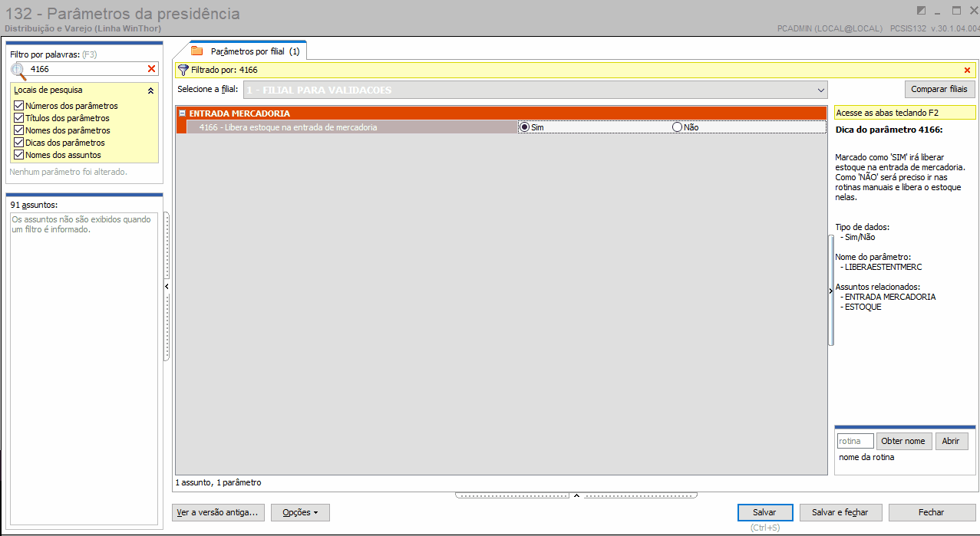Viewport: 980px width, 536px height.
Task: Click the '91 assuntos' label
Action: click(x=34, y=205)
